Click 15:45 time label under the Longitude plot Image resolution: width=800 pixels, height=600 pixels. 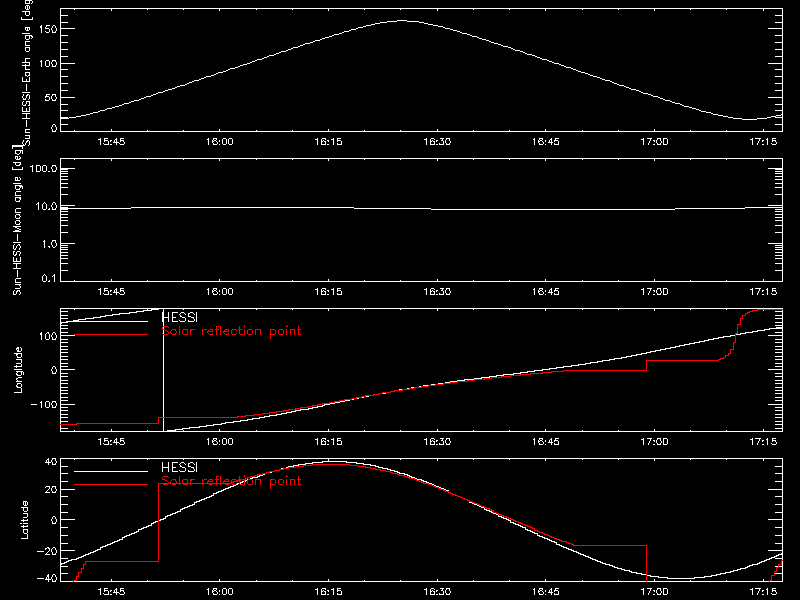[111, 441]
